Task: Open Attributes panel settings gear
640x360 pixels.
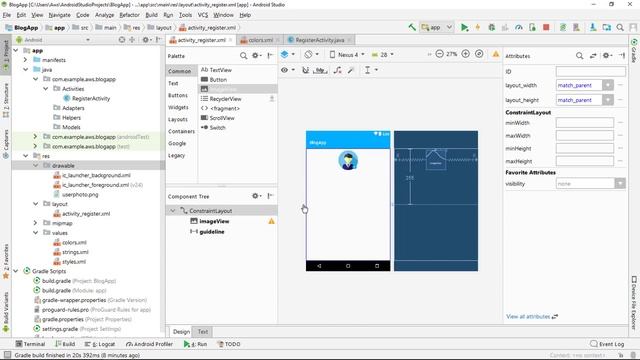Action: [x=607, y=56]
